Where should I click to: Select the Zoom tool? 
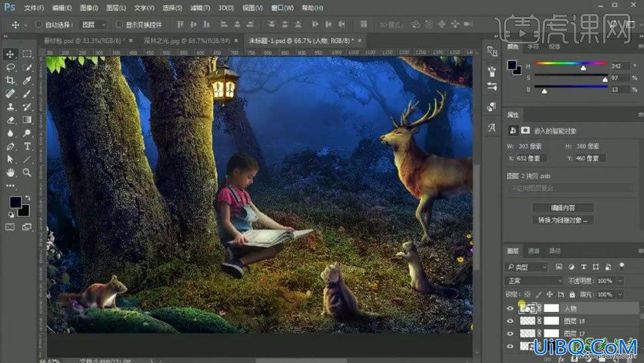point(27,172)
